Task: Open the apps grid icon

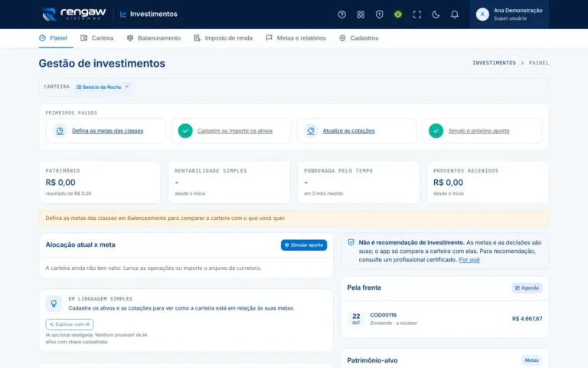Action: click(361, 15)
